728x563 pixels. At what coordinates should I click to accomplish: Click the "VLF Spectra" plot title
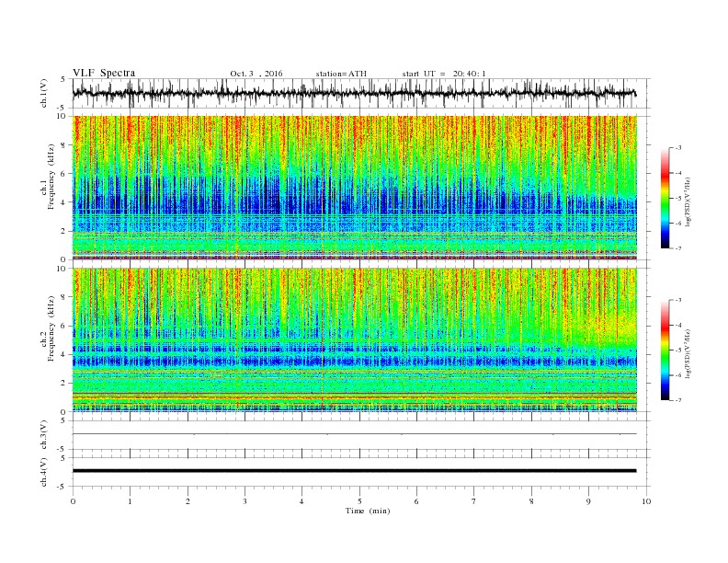tap(104, 73)
